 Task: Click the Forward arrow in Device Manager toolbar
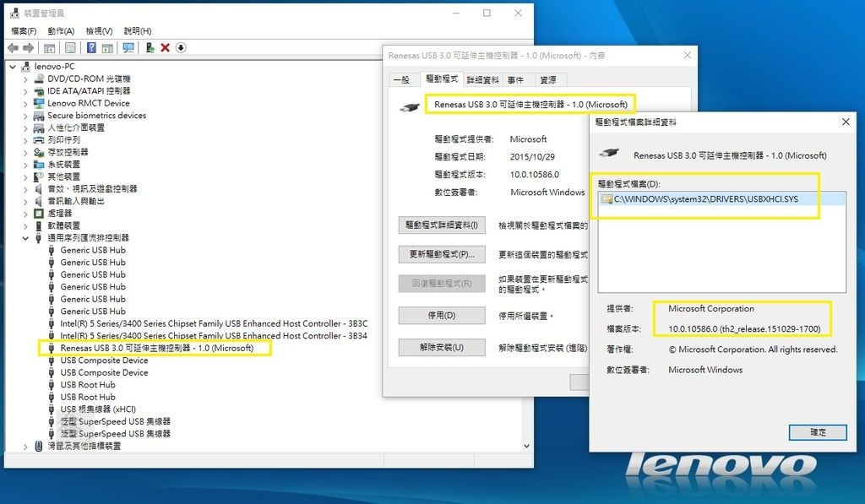pyautogui.click(x=28, y=48)
